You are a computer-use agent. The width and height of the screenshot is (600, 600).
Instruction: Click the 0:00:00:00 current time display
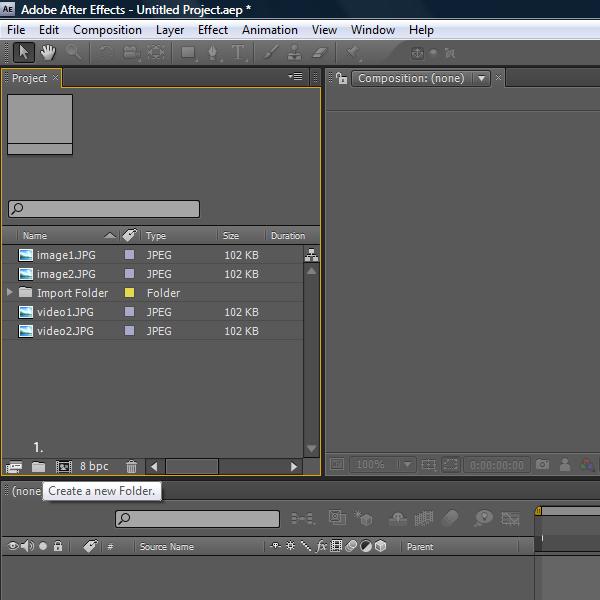tap(497, 465)
